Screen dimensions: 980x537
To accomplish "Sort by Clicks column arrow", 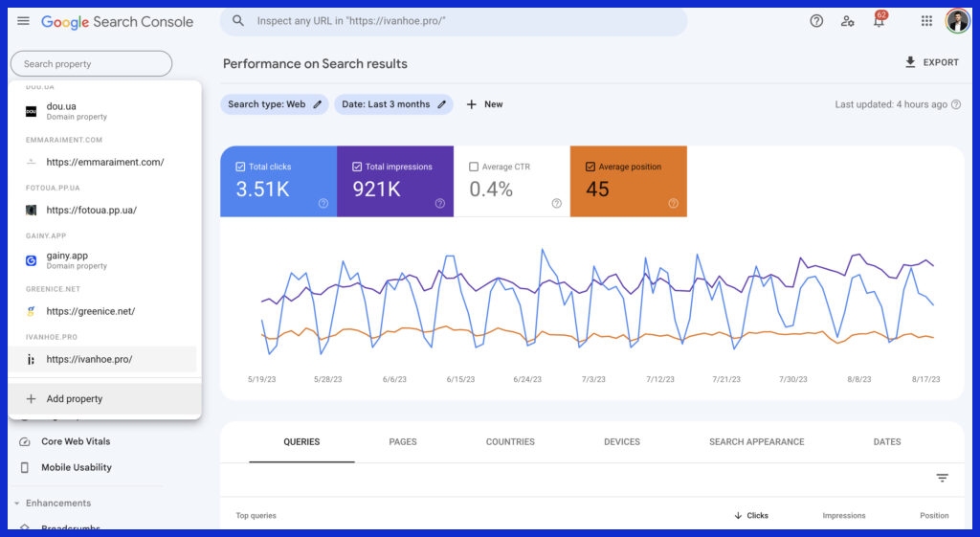I will coord(738,515).
